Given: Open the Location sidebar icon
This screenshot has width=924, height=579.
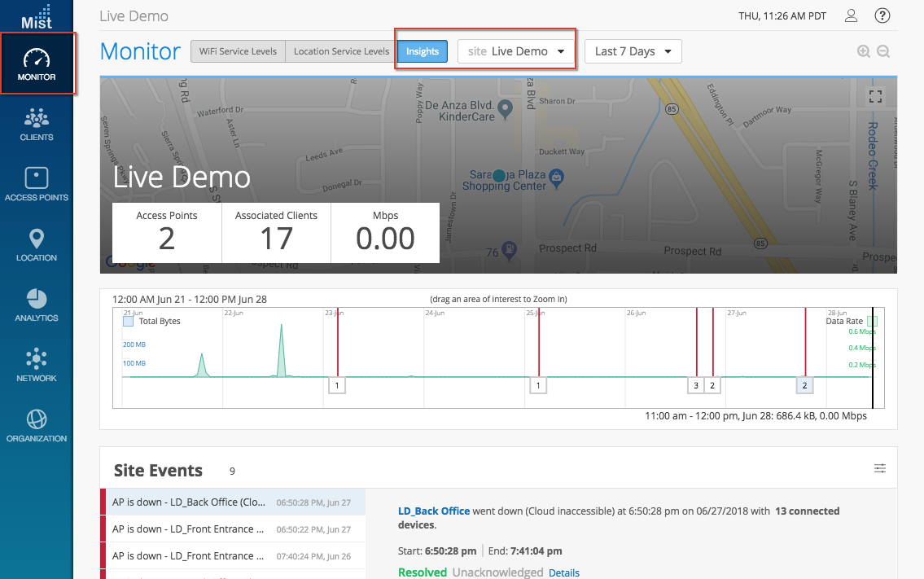Looking at the screenshot, I should tap(37, 245).
